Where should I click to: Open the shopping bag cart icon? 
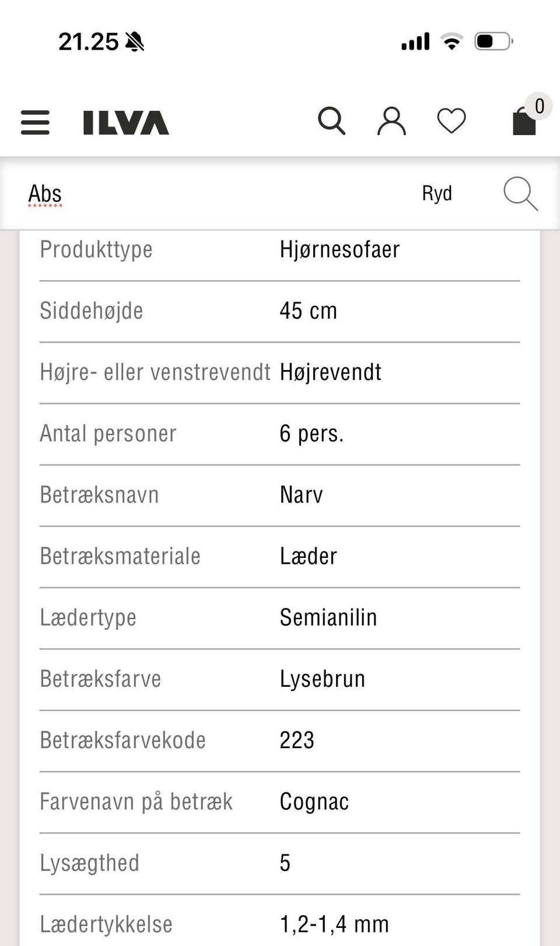pyautogui.click(x=523, y=123)
